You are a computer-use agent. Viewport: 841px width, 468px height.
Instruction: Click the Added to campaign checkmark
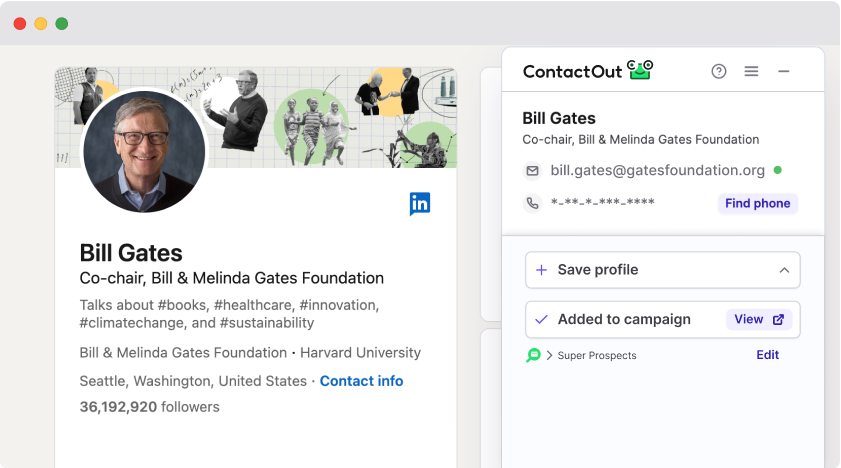tap(541, 320)
